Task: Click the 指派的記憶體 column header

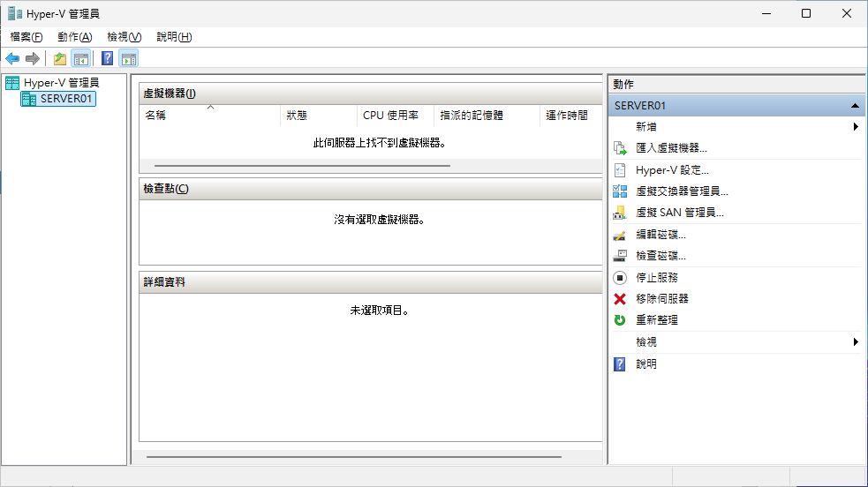Action: [487, 116]
